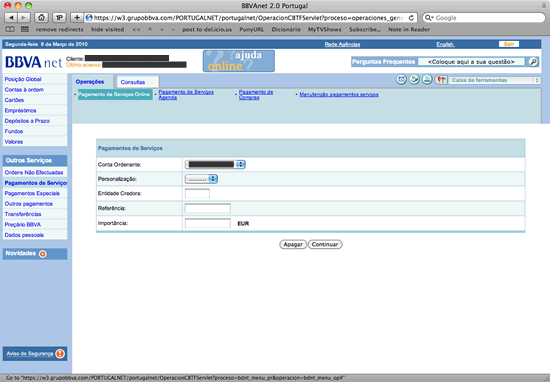Viewport: 550px width, 382px height.
Task: Click the Apagar button
Action: pyautogui.click(x=293, y=244)
